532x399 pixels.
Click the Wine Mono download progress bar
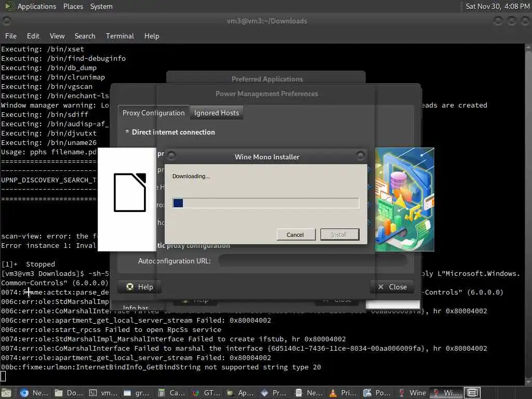[x=265, y=203]
